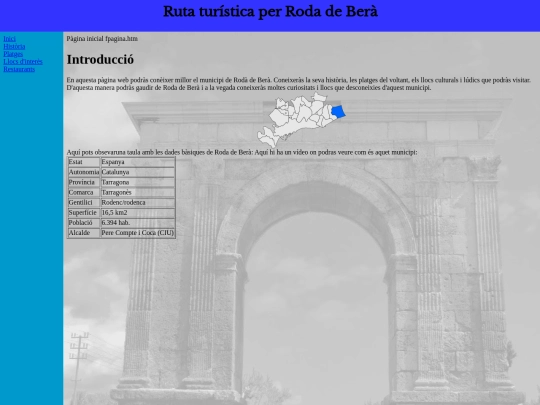Click the Autonomia table cell

(x=84, y=172)
